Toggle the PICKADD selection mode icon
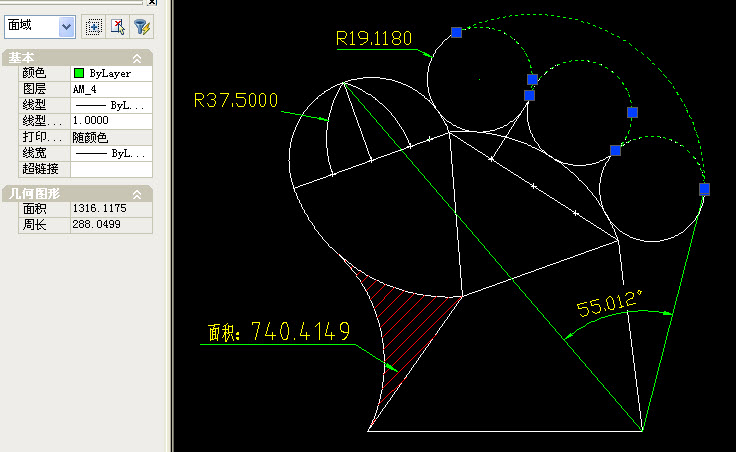The width and height of the screenshot is (736, 452). tap(94, 27)
